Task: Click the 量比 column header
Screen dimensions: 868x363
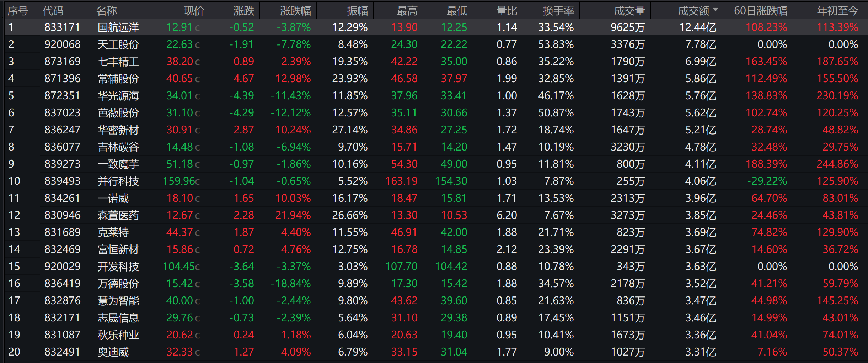Action: point(507,11)
